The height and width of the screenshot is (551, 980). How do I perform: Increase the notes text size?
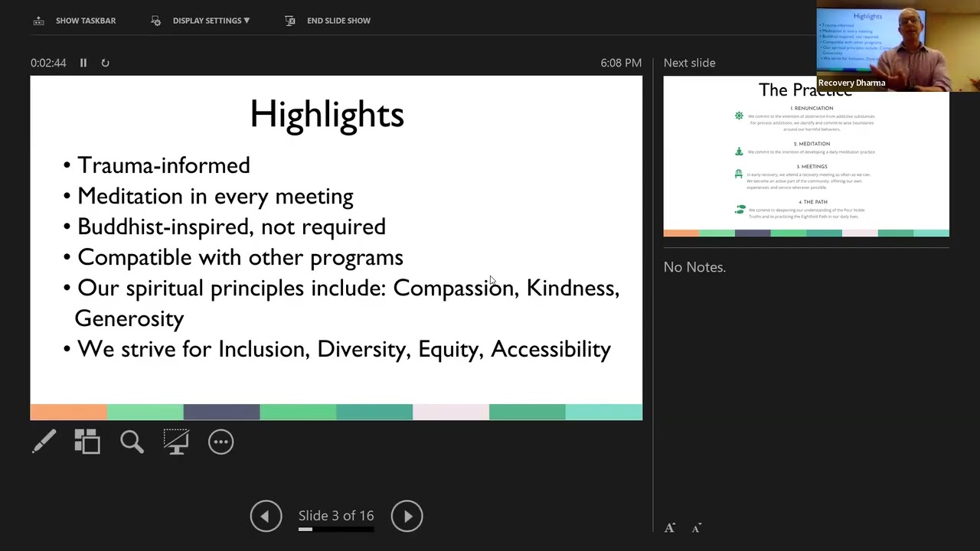(670, 528)
